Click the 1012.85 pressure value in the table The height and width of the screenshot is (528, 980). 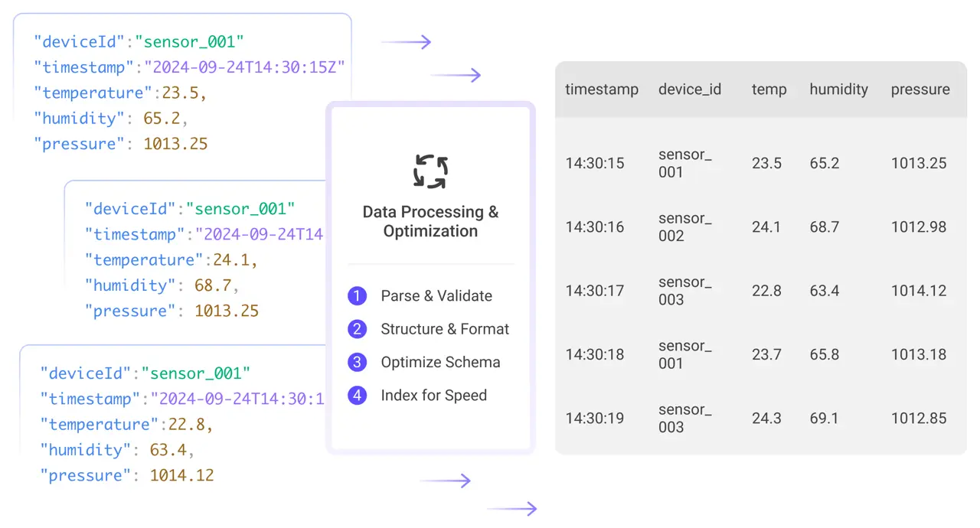coord(918,419)
